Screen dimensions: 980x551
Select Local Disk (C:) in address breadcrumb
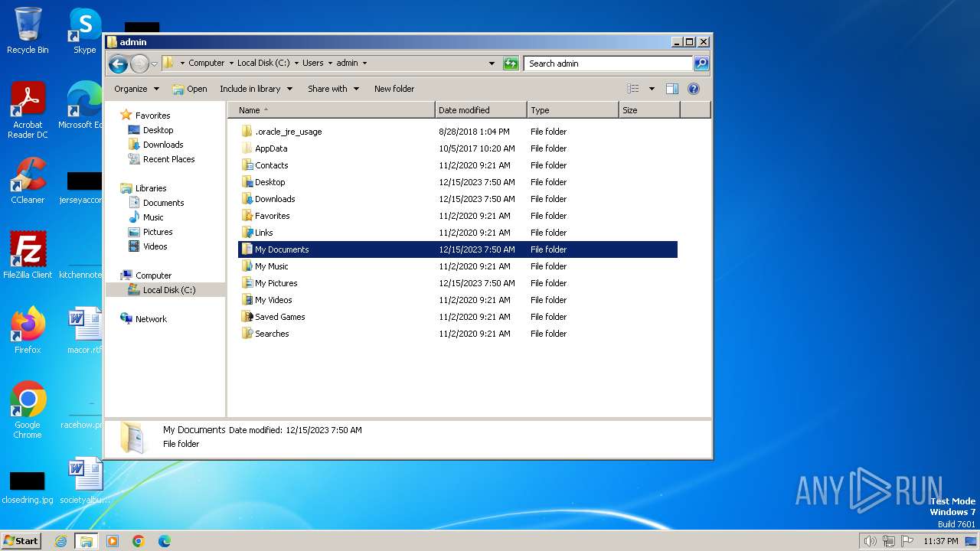coord(263,64)
